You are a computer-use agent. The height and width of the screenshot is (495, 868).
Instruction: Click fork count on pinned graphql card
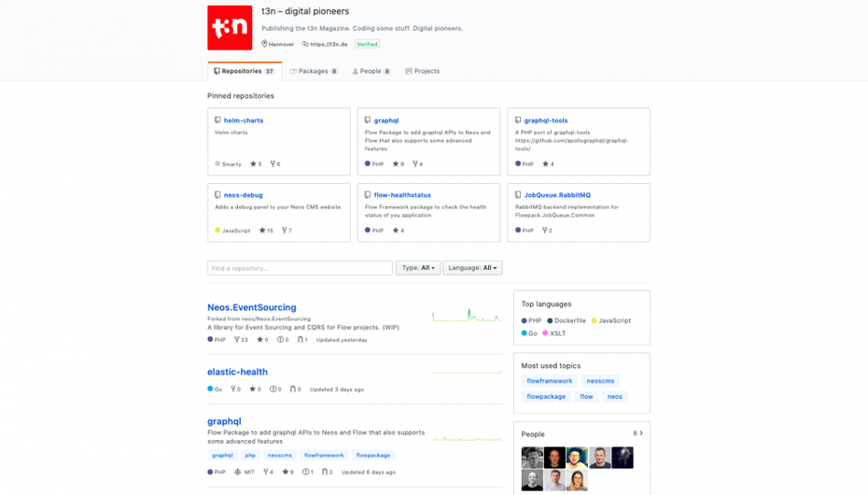pyautogui.click(x=417, y=163)
